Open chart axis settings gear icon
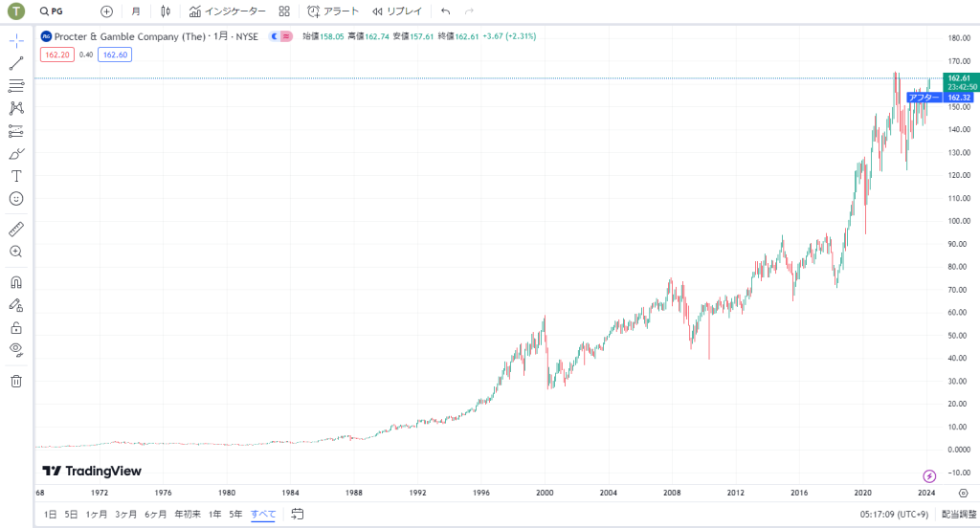 tap(964, 493)
